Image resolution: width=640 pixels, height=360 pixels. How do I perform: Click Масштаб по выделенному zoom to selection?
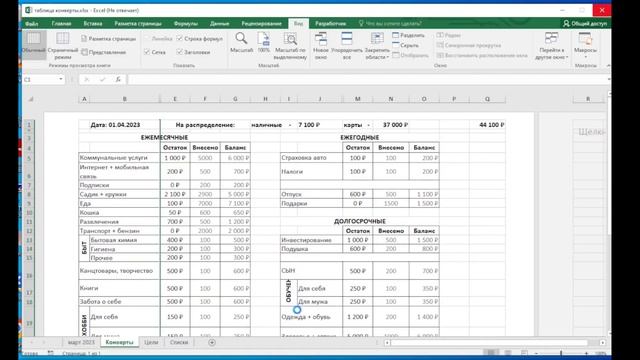pos(290,46)
